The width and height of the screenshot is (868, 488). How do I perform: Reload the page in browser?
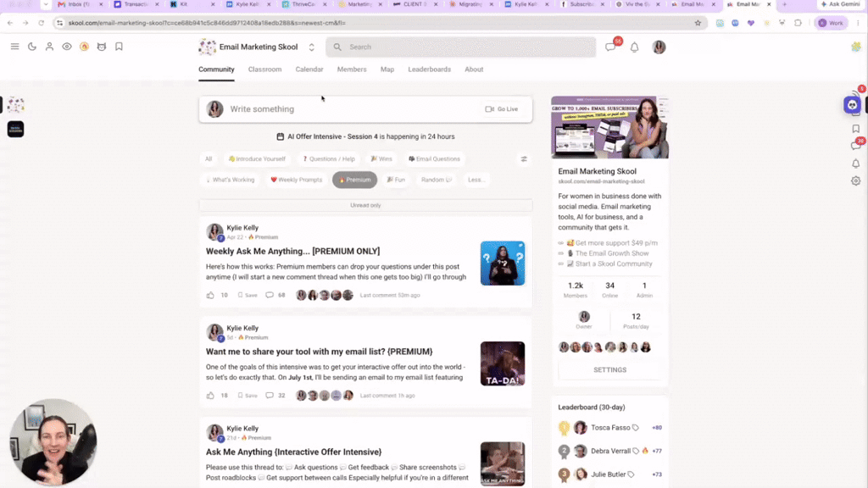click(x=41, y=23)
